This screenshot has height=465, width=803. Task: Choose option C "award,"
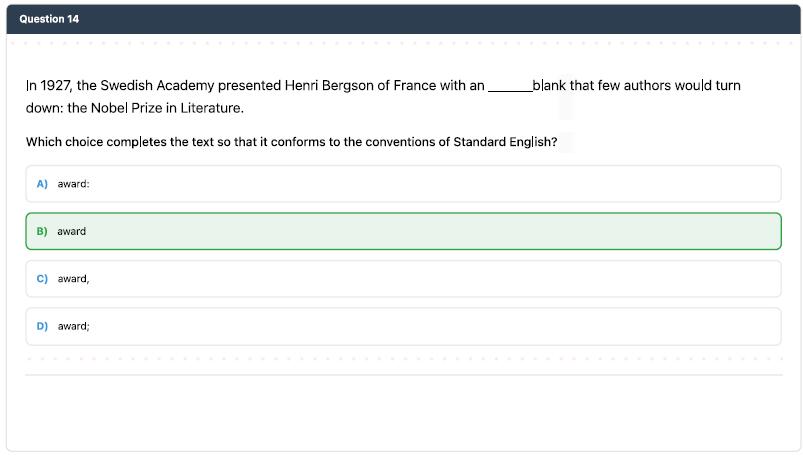click(x=402, y=279)
